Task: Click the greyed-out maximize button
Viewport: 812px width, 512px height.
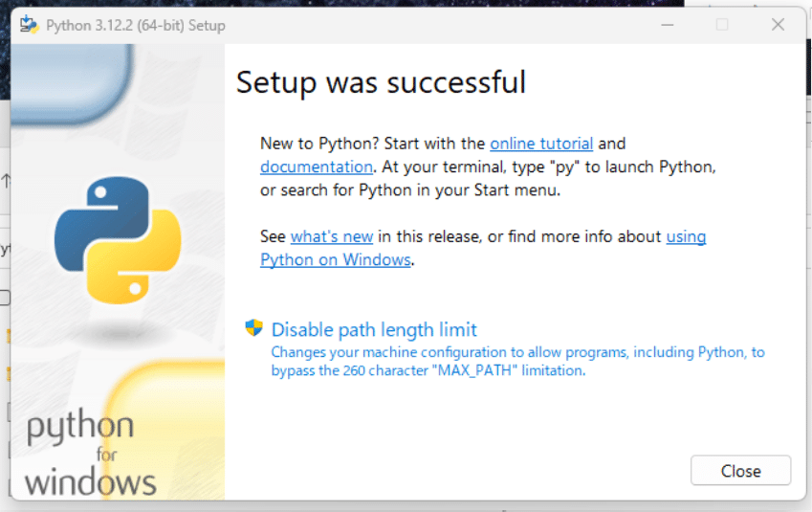Action: 722,24
